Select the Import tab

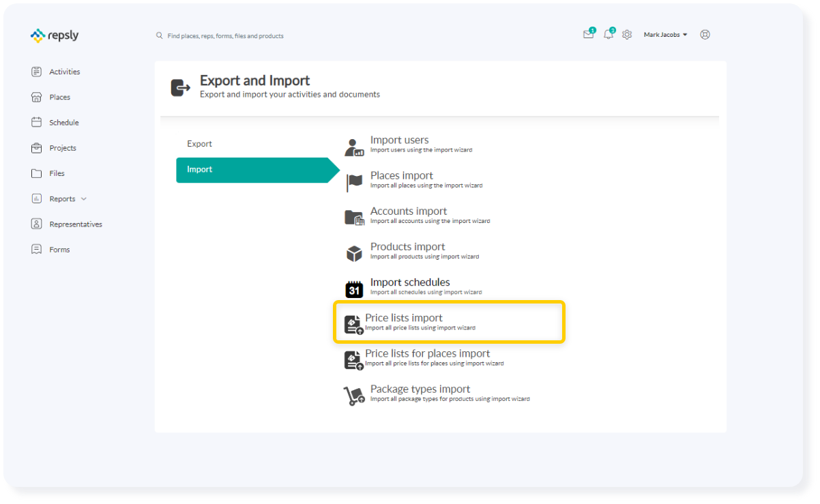pyautogui.click(x=258, y=170)
